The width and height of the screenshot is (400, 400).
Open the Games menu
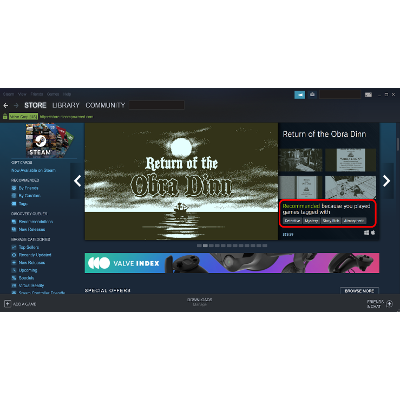(53, 94)
